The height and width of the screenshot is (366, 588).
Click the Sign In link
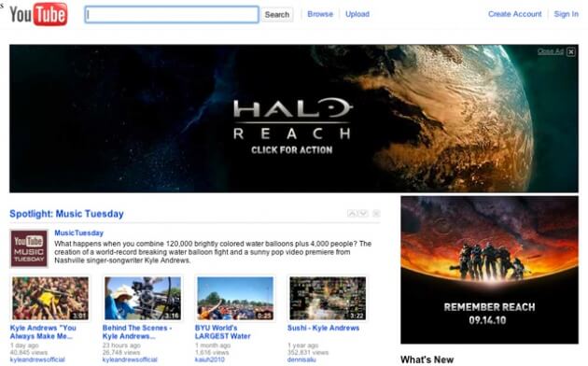pyautogui.click(x=566, y=14)
